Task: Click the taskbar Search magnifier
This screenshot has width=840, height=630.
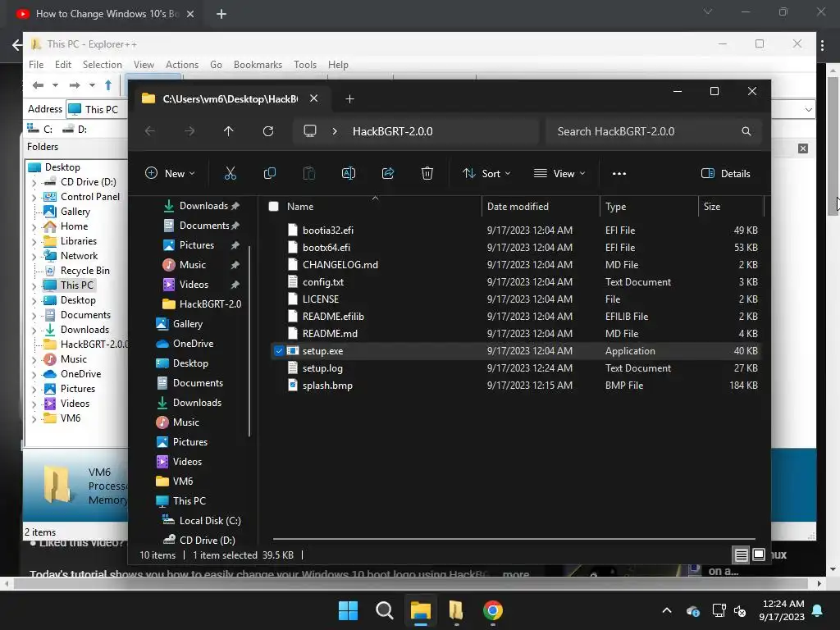Action: (384, 610)
